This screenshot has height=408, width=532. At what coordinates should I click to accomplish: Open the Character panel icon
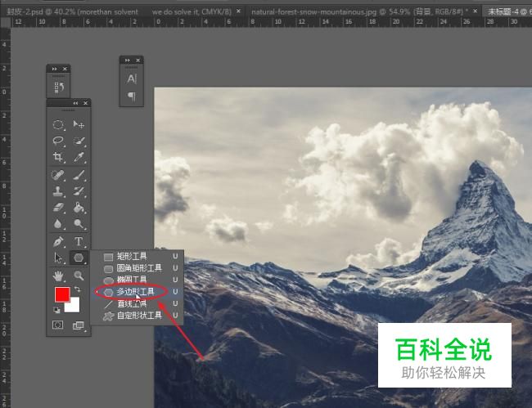click(x=132, y=79)
